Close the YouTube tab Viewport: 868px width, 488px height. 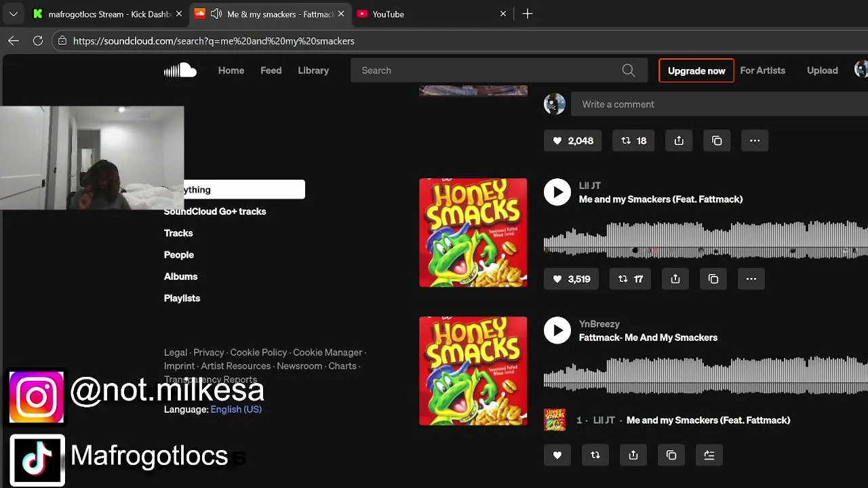click(x=503, y=14)
